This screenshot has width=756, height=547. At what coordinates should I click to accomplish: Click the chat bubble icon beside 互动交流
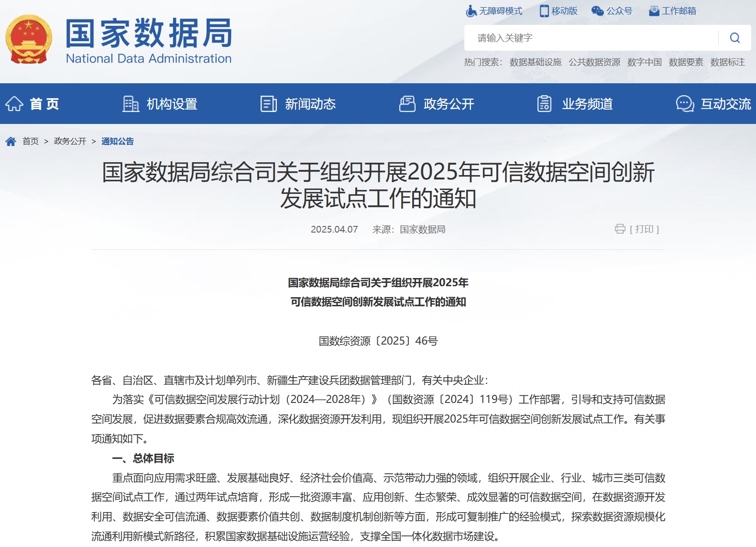pyautogui.click(x=685, y=104)
